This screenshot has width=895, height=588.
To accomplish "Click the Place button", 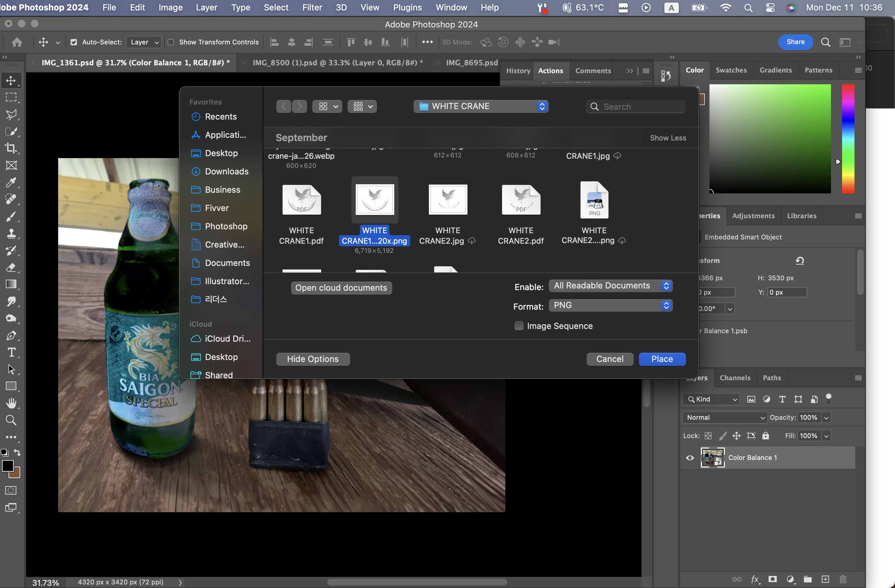I will pos(662,359).
